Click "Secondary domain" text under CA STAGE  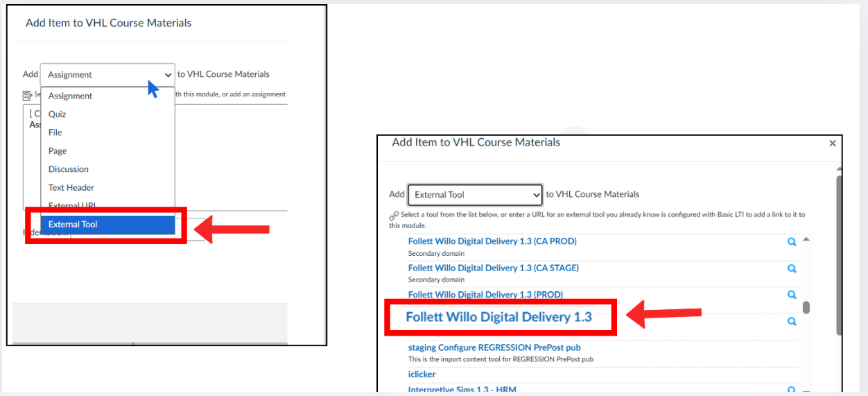pos(436,279)
